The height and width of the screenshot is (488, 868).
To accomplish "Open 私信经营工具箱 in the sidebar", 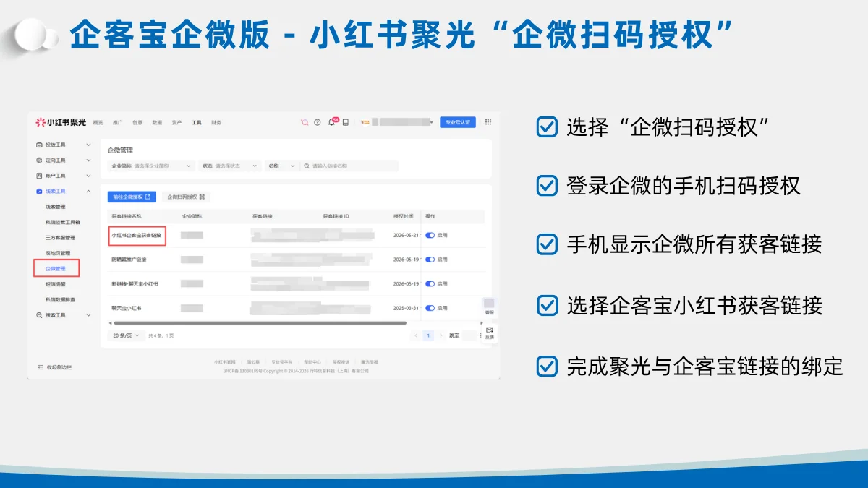I will point(63,222).
